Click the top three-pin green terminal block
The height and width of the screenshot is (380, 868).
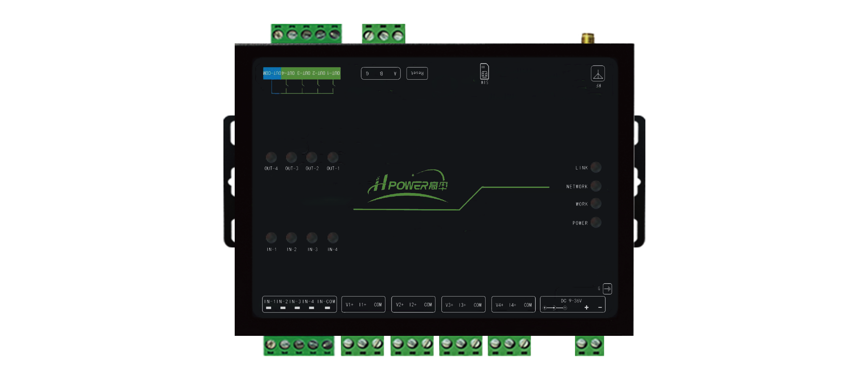pyautogui.click(x=383, y=34)
